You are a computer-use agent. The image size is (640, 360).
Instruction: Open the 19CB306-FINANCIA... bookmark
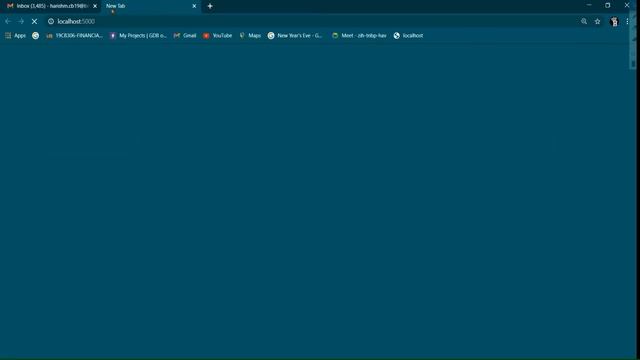74,36
